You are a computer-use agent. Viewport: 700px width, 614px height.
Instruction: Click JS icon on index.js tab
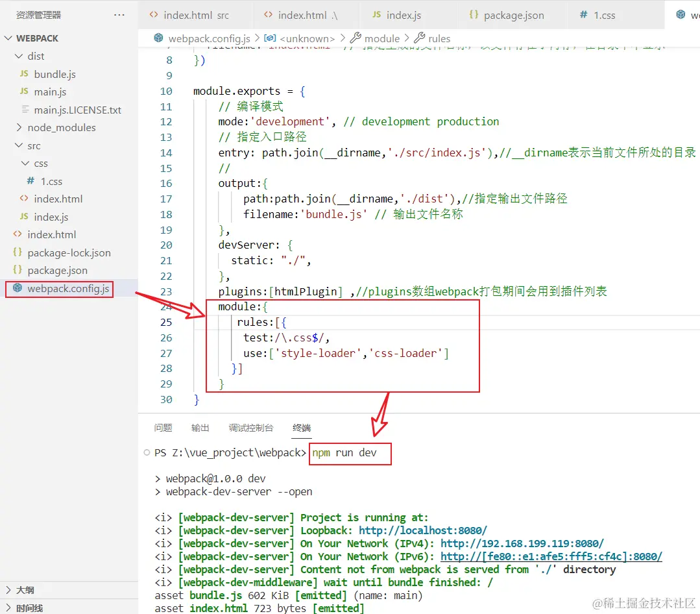click(377, 14)
